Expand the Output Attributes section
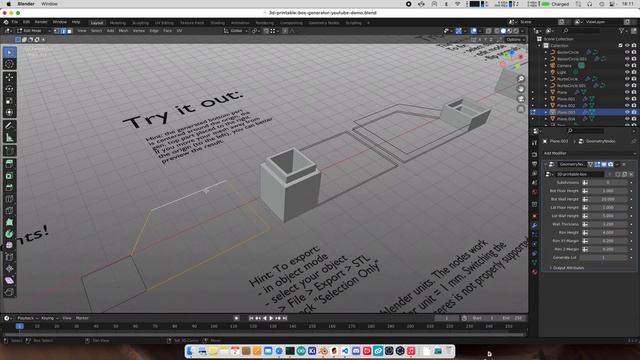The image size is (640, 360). tap(567, 268)
